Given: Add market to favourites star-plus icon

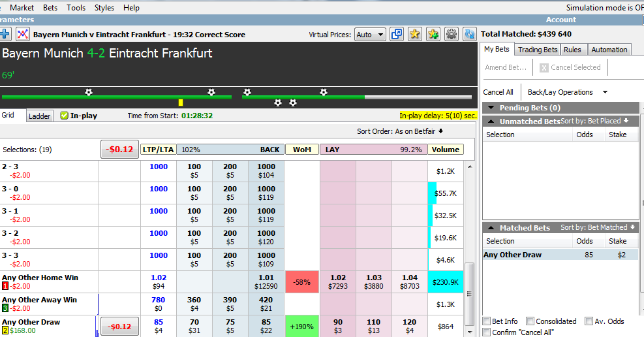Looking at the screenshot, I should click(x=433, y=34).
